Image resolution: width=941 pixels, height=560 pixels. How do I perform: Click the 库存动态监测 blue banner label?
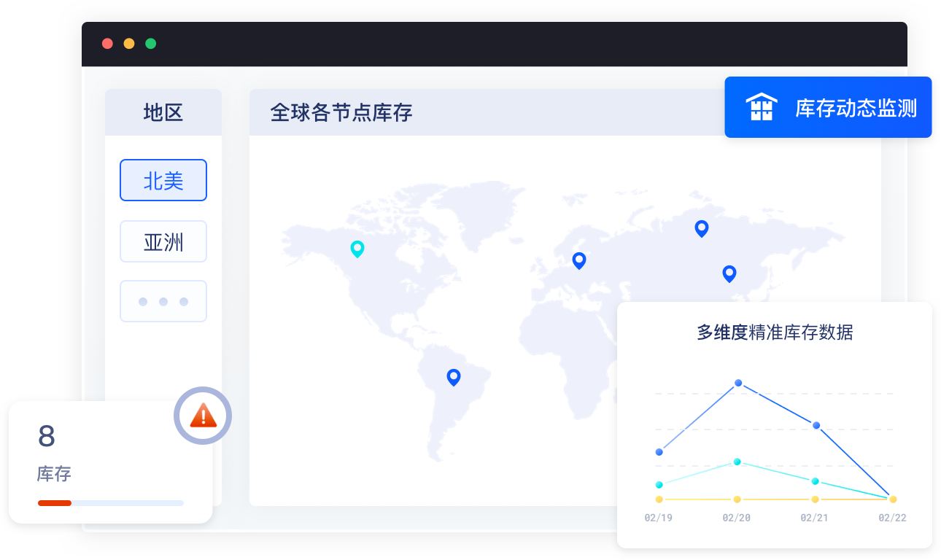pos(856,109)
